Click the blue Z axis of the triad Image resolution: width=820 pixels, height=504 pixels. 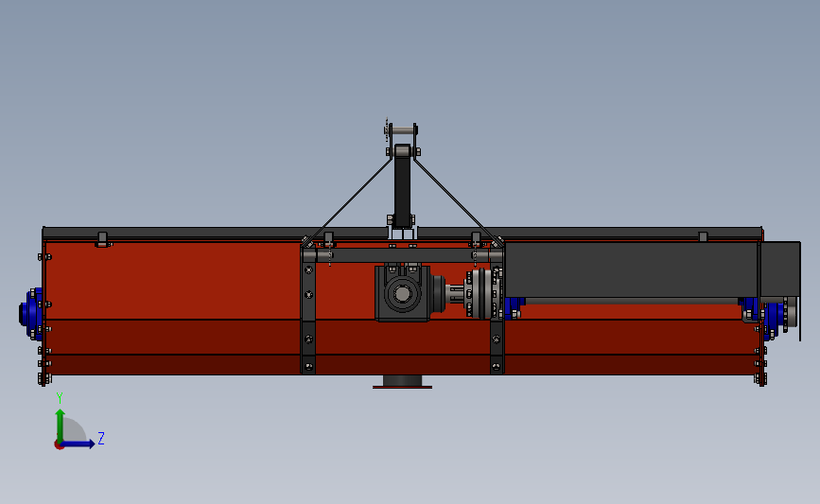pos(78,443)
